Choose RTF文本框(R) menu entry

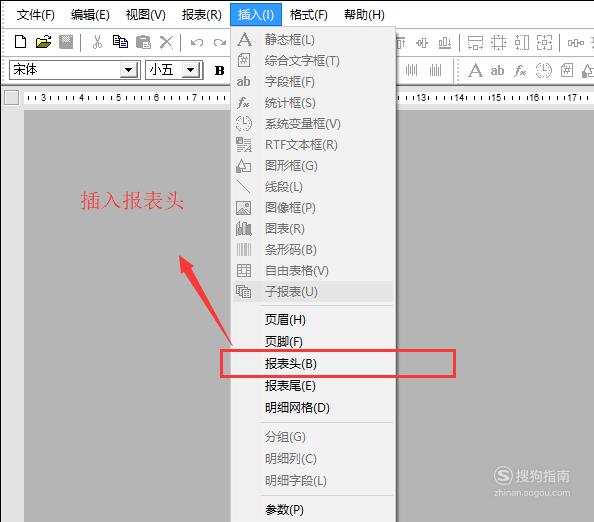coord(313,145)
